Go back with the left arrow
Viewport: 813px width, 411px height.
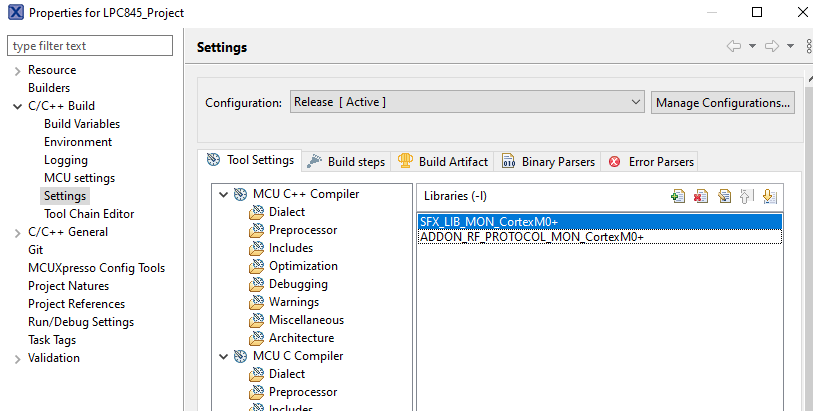tap(734, 47)
